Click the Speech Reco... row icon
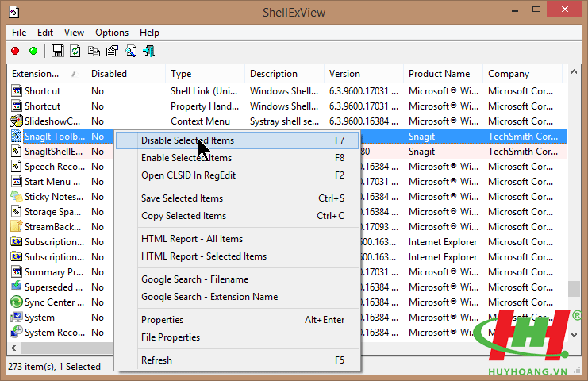Image resolution: width=588 pixels, height=381 pixels. (16, 167)
